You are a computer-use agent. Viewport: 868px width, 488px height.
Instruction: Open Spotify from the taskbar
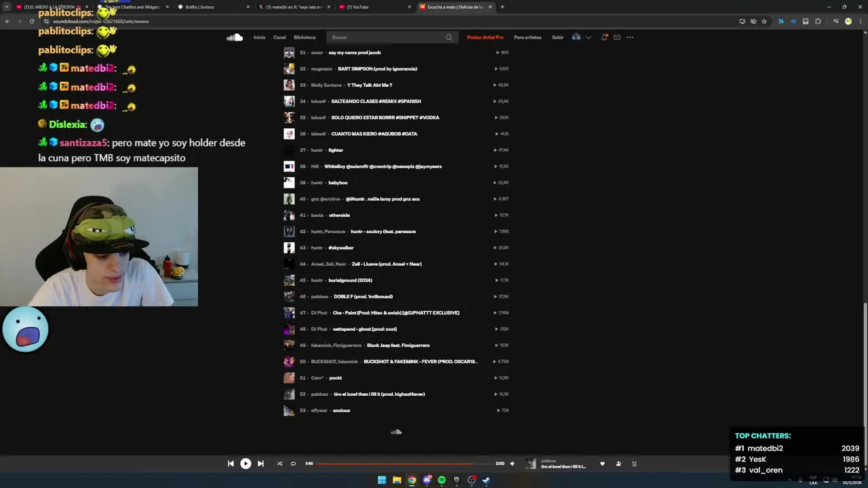point(441,480)
